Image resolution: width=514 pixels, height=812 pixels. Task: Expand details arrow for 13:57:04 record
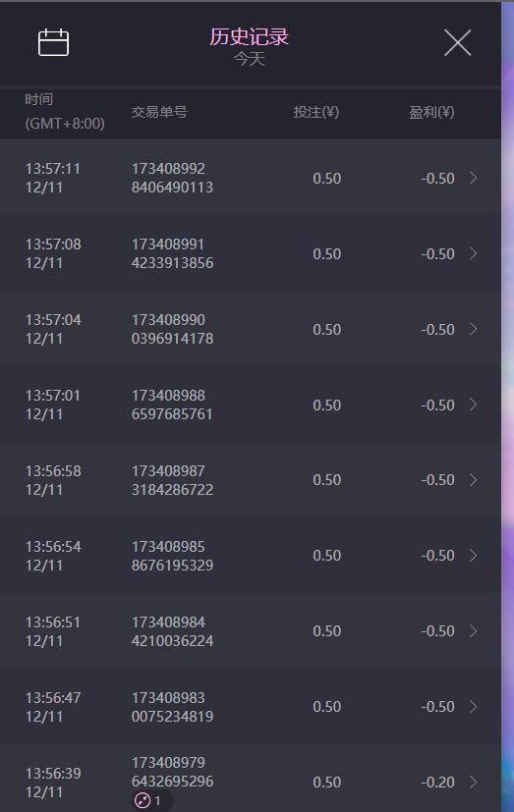[x=473, y=329]
